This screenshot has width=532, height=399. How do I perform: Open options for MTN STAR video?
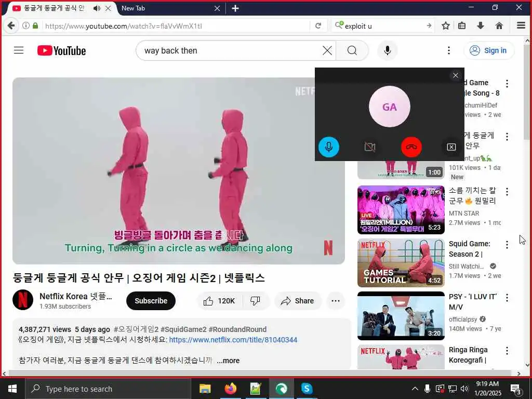coord(507,192)
